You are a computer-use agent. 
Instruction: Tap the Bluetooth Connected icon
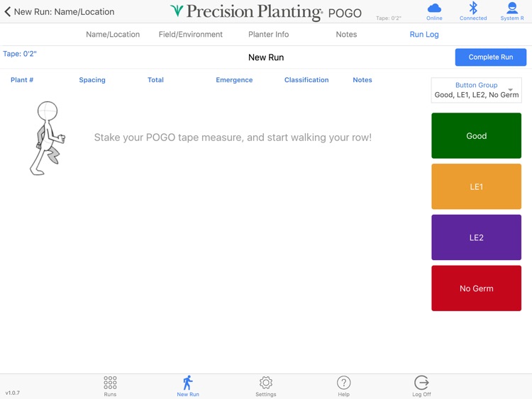pyautogui.click(x=473, y=11)
